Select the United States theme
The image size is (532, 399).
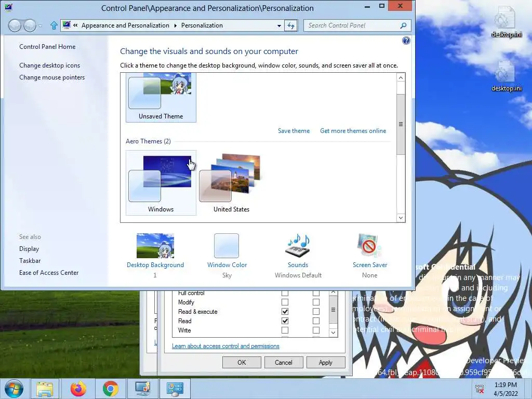(231, 183)
